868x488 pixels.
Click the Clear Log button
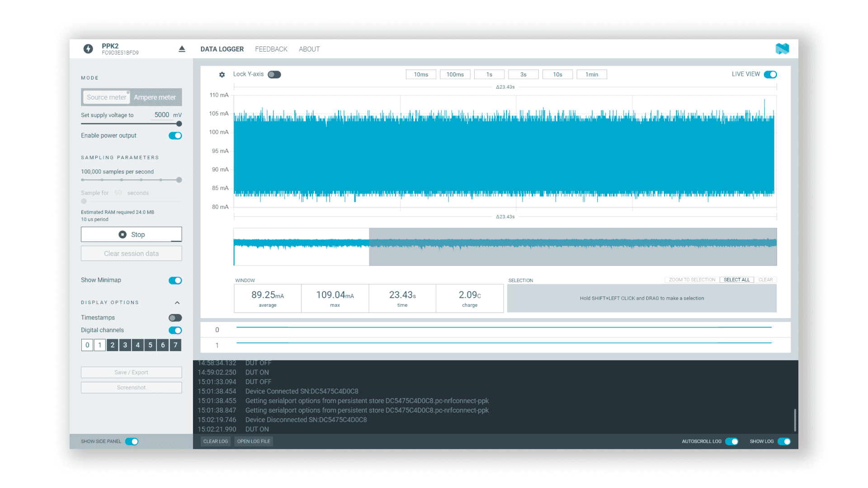(215, 441)
